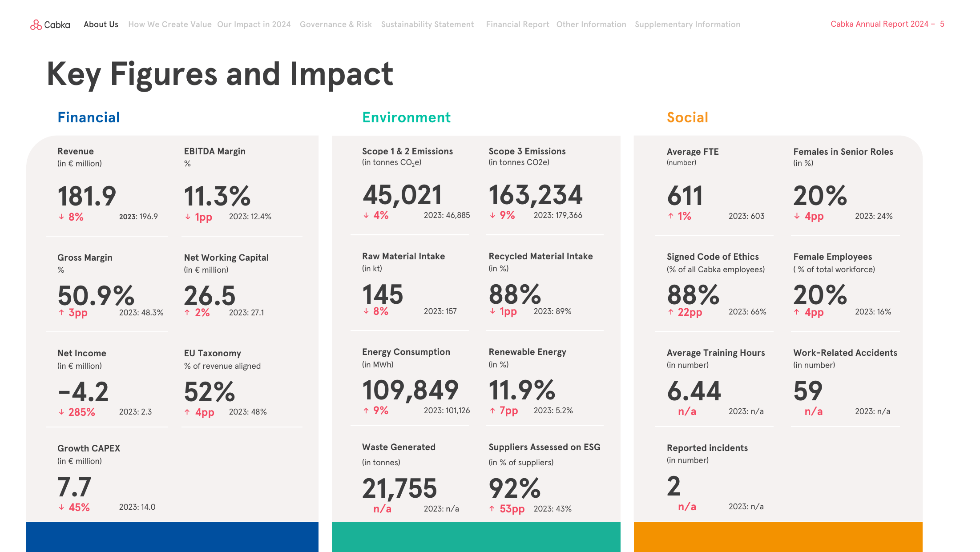Click Signed Code of Ethics 22pp change
The height and width of the screenshot is (552, 980).
690,312
